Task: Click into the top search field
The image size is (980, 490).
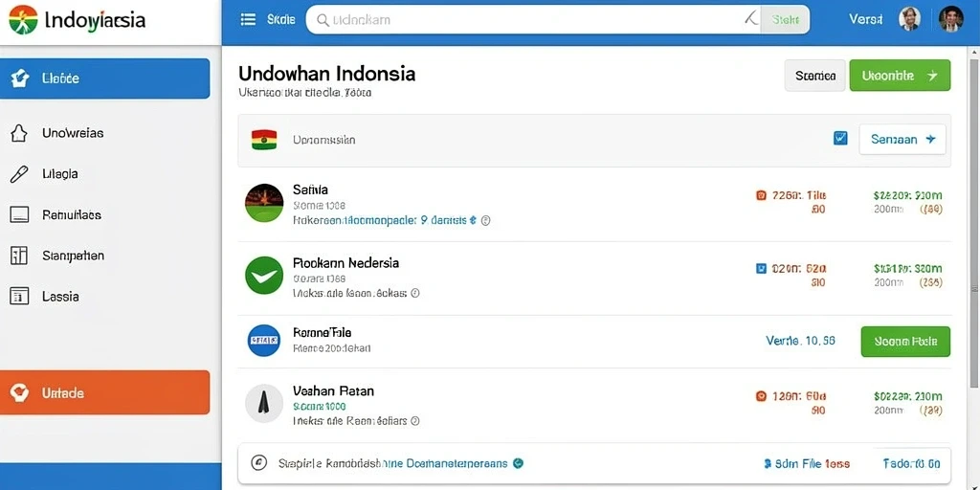Action: (x=534, y=19)
